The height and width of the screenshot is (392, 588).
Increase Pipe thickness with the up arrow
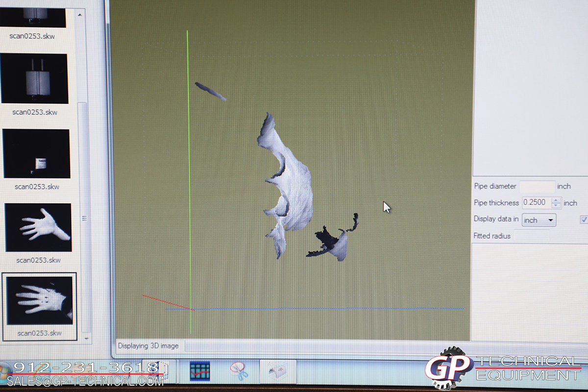click(556, 200)
